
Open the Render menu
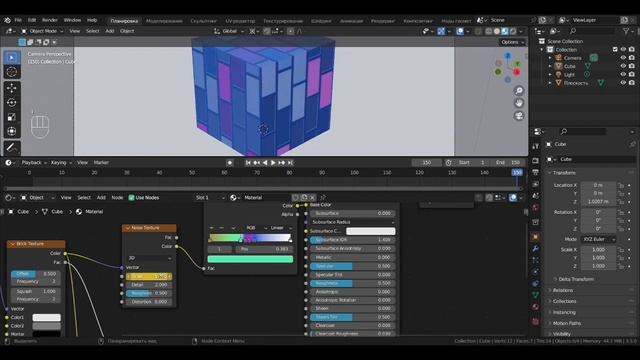[x=50, y=20]
